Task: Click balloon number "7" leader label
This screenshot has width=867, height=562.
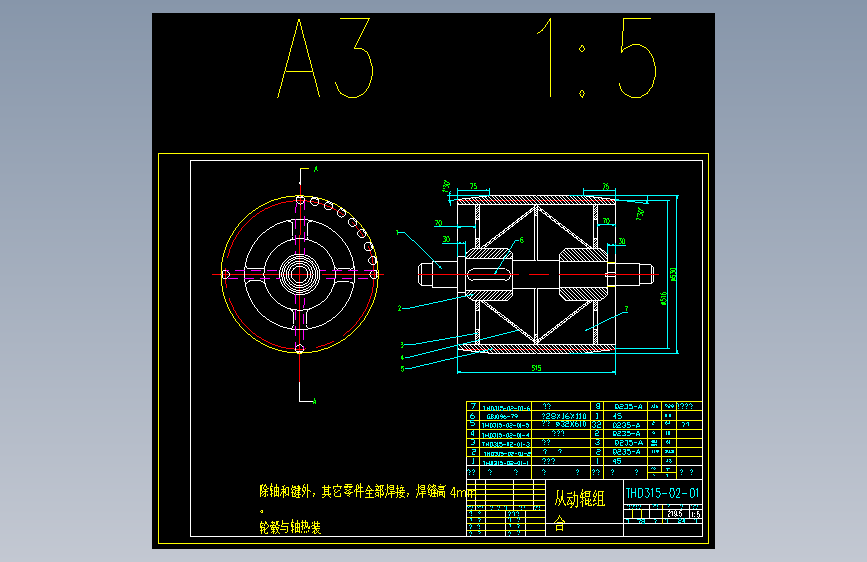Action: point(626,309)
